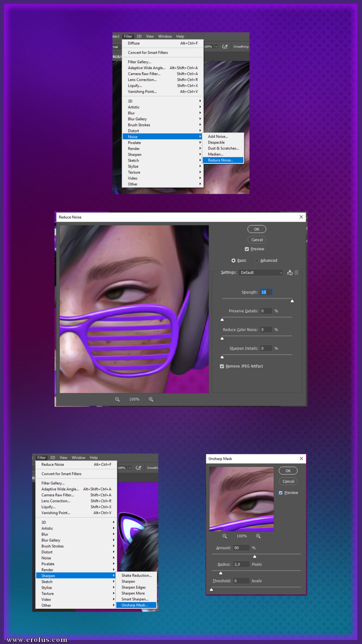Click the Threshold slider handle
Image resolution: width=362 pixels, height=644 pixels.
pyautogui.click(x=211, y=589)
